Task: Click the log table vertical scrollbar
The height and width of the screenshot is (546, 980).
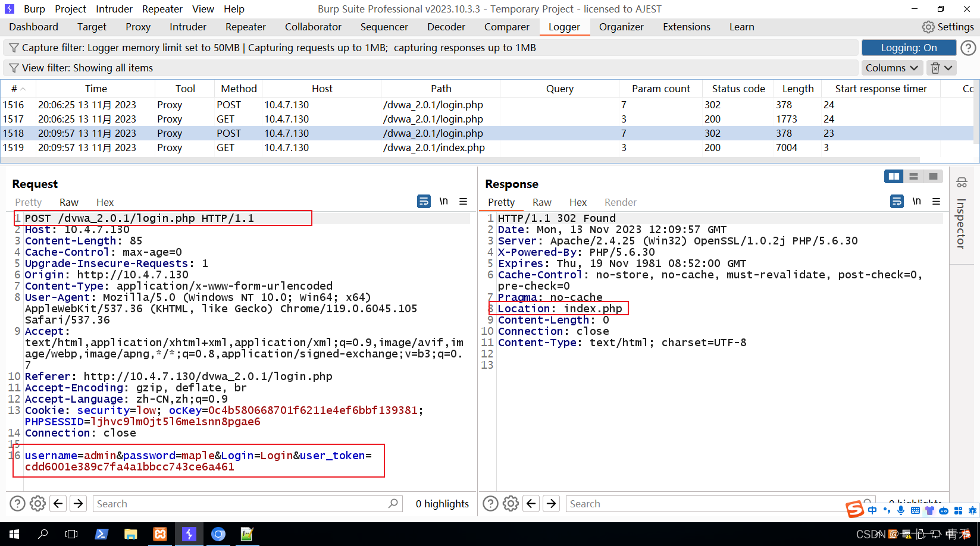Action: click(976, 113)
